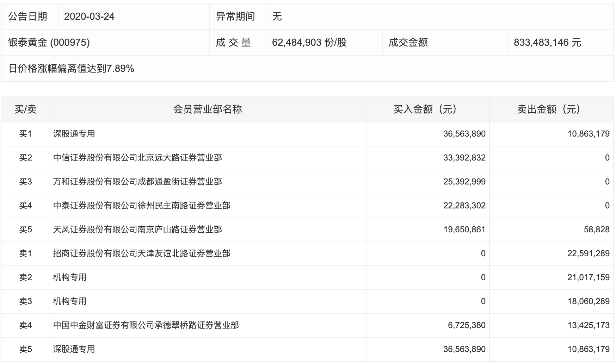Viewport: 616px width, 364px height.
Task: Click 中国中金财富证券有限公司承德翠桥路证券营业部
Action: coord(146,325)
